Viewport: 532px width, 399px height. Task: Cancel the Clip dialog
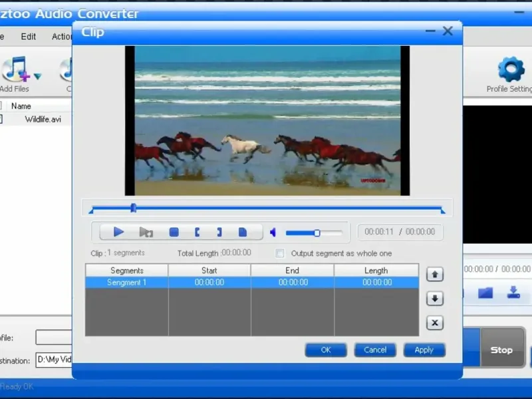(375, 350)
